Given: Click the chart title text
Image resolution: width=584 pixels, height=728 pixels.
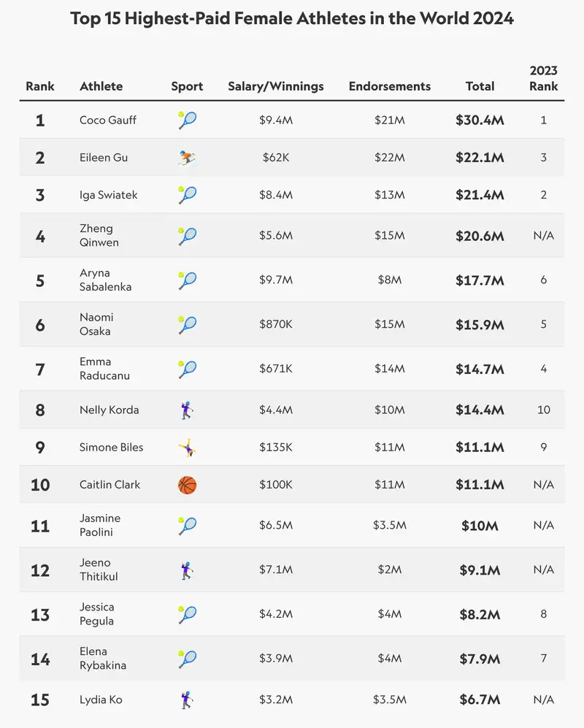Looking at the screenshot, I should [x=292, y=18].
